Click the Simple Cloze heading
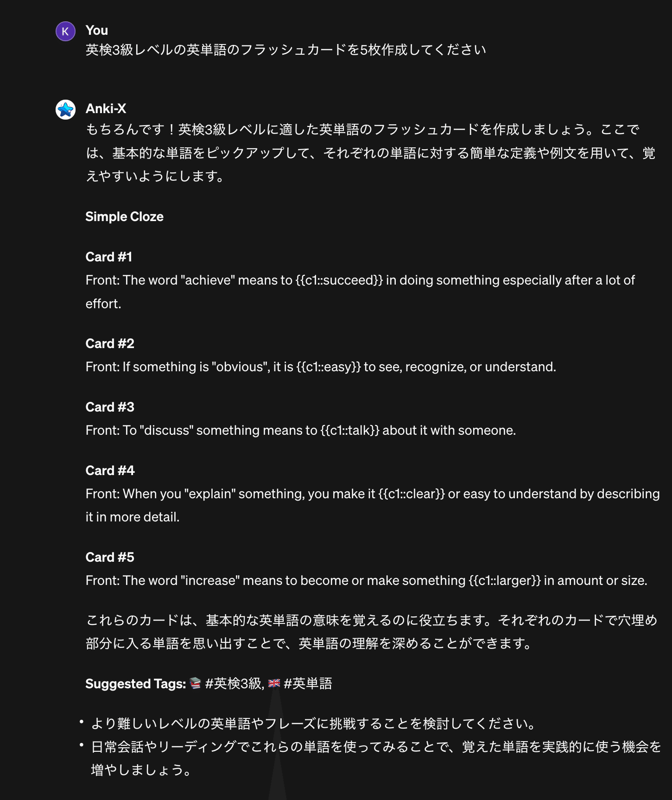672x800 pixels. 124,216
